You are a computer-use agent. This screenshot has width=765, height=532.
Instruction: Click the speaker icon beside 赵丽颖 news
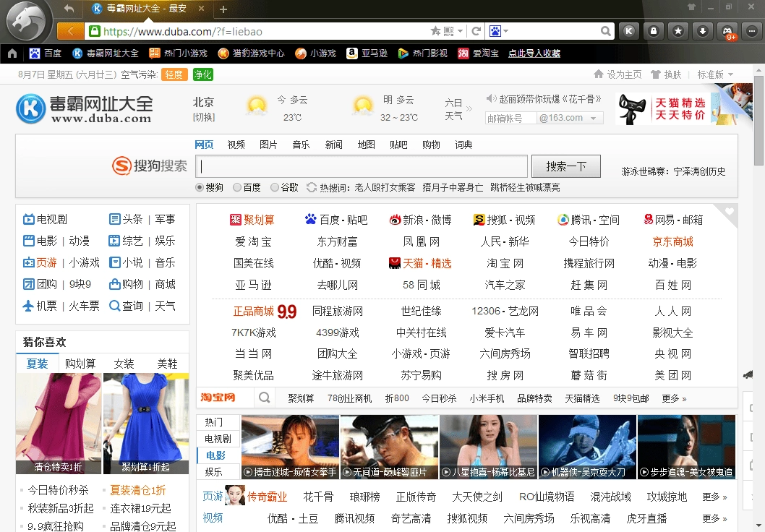[491, 98]
